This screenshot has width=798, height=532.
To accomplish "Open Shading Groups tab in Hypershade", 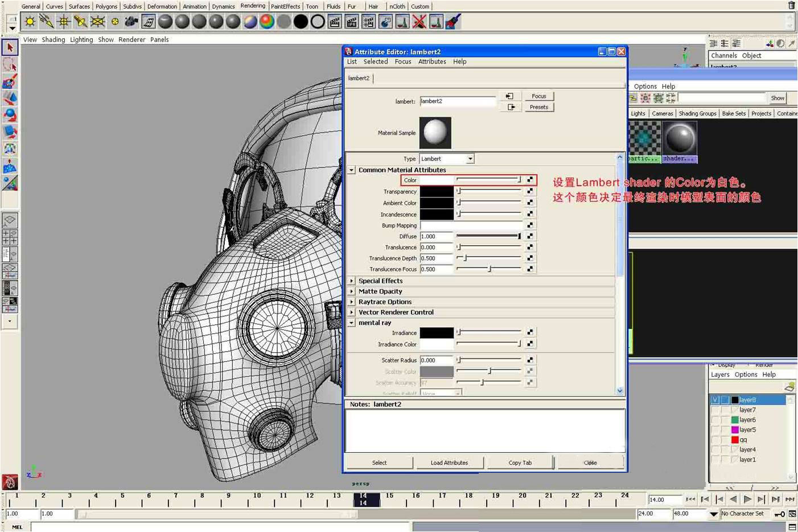I will pyautogui.click(x=697, y=113).
